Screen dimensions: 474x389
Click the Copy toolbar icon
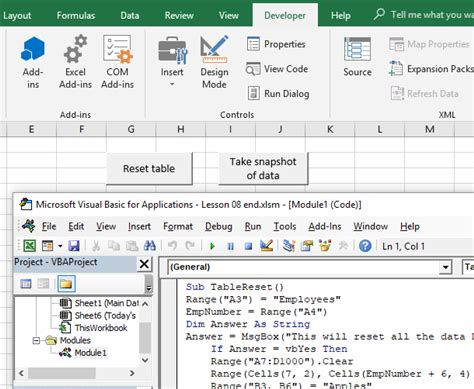click(x=114, y=246)
